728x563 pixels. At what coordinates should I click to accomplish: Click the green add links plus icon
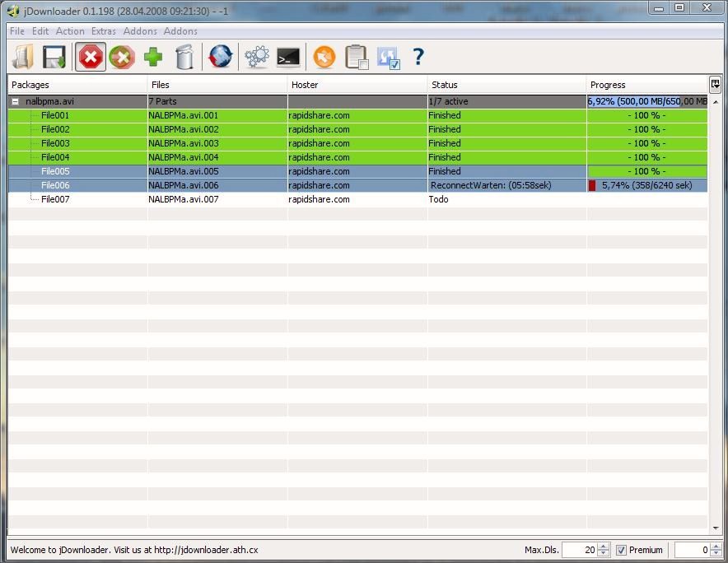pyautogui.click(x=153, y=57)
